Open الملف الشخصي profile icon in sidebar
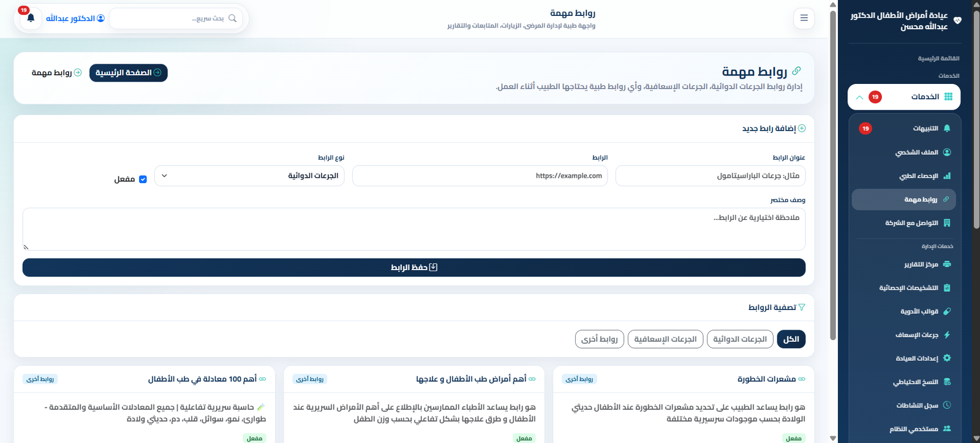 [x=947, y=152]
